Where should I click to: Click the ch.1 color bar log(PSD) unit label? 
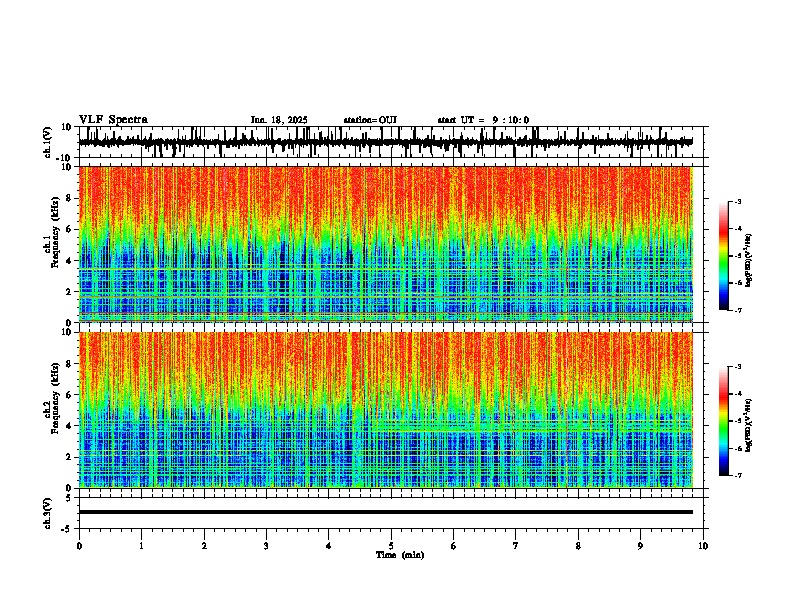pyautogui.click(x=749, y=260)
